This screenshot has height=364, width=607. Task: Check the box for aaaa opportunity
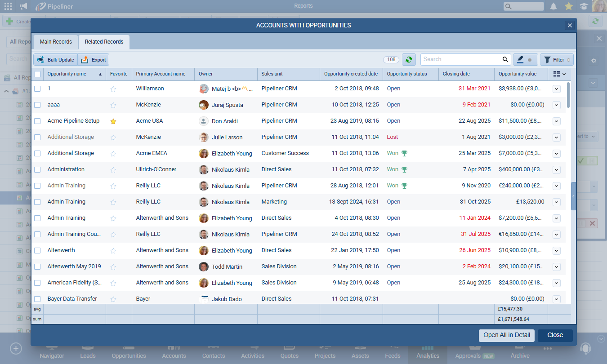(38, 105)
